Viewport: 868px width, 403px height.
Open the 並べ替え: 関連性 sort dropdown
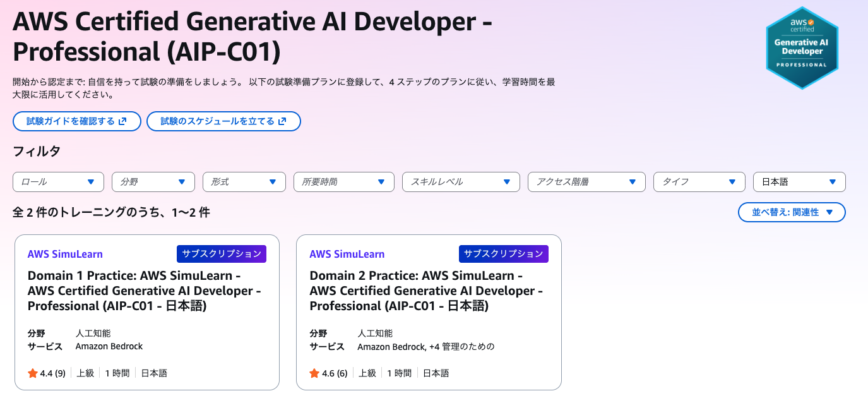click(792, 212)
